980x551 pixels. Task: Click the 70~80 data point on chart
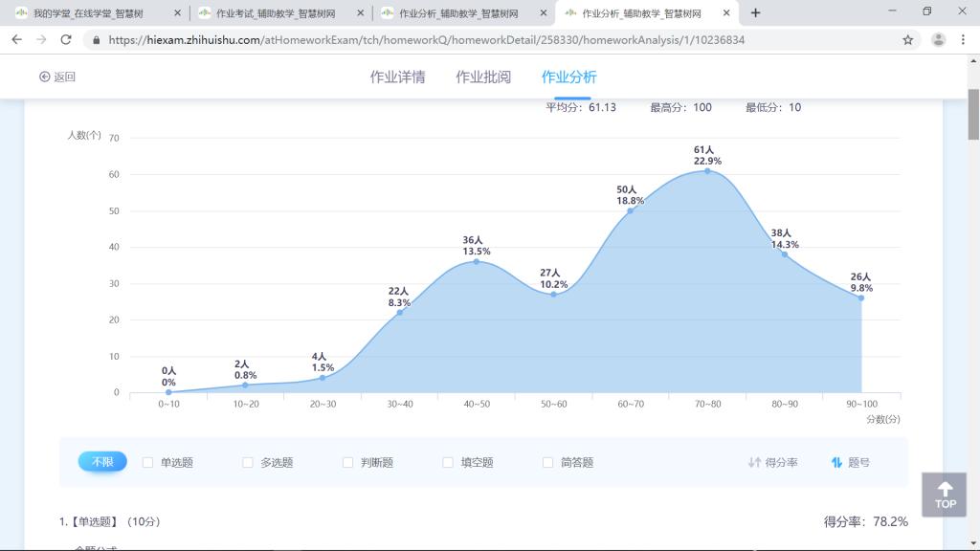click(x=707, y=170)
